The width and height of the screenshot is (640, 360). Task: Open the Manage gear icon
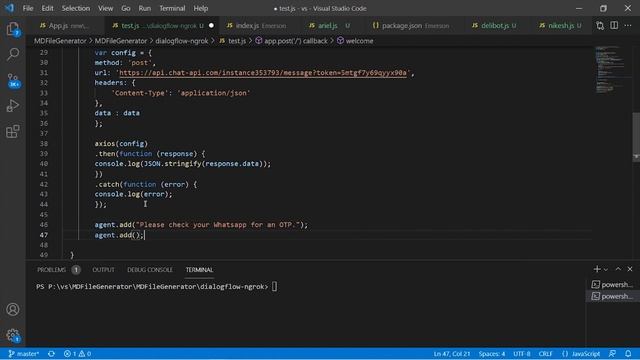coord(13,336)
